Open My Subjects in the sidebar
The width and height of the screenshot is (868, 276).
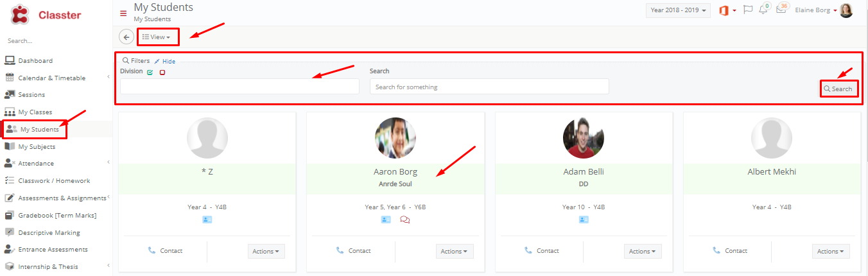tap(37, 146)
